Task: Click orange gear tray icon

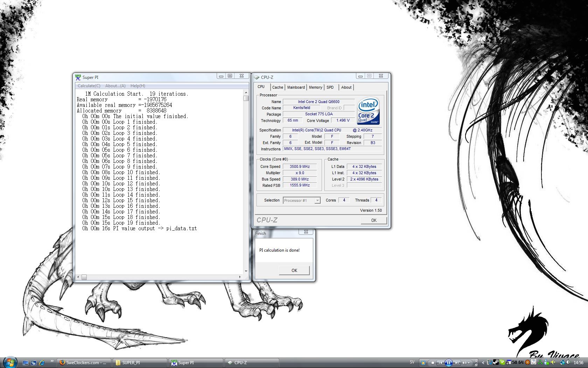Action: click(x=527, y=362)
